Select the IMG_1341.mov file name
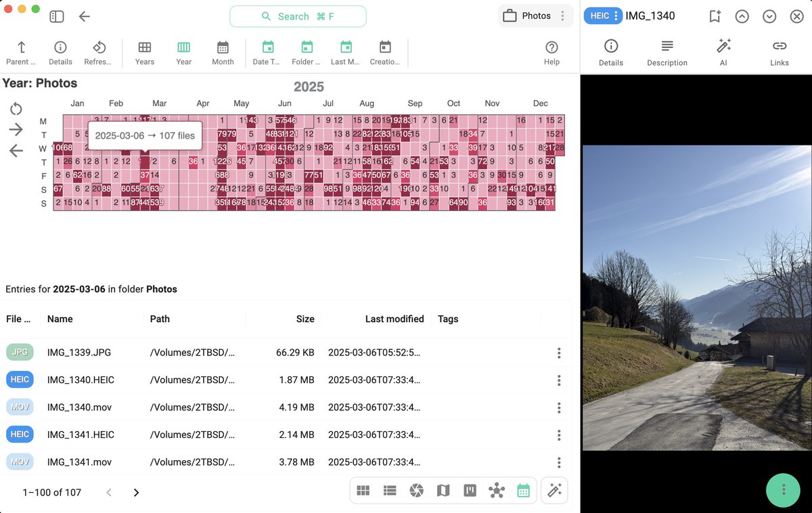This screenshot has width=812, height=513. coord(79,462)
